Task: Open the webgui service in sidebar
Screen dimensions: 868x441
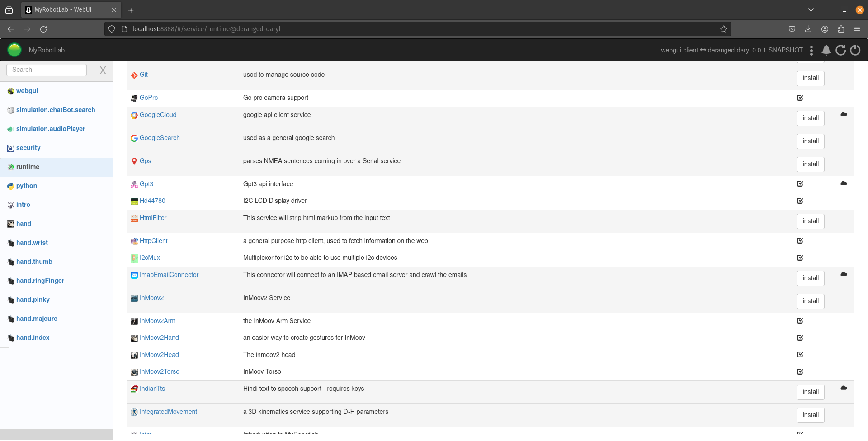Action: (27, 91)
